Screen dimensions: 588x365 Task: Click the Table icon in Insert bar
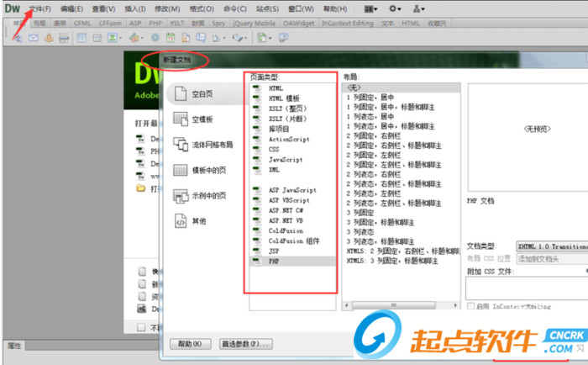[x=81, y=38]
